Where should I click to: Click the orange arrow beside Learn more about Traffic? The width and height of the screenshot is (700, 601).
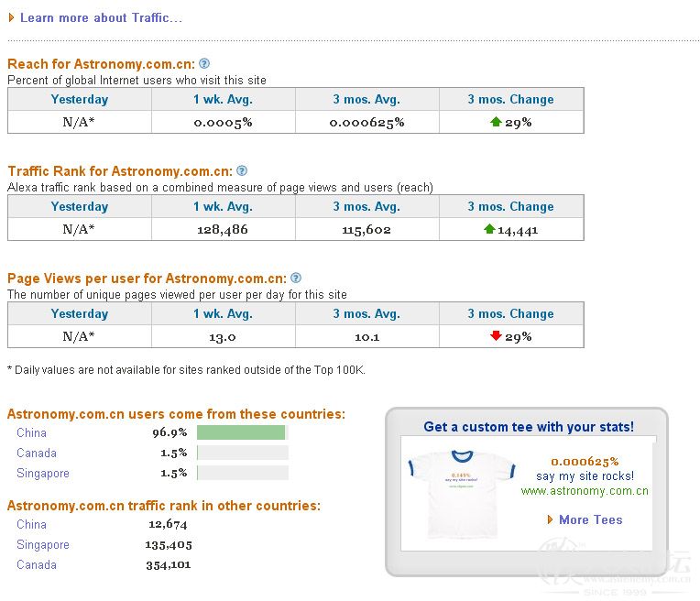pyautogui.click(x=11, y=17)
